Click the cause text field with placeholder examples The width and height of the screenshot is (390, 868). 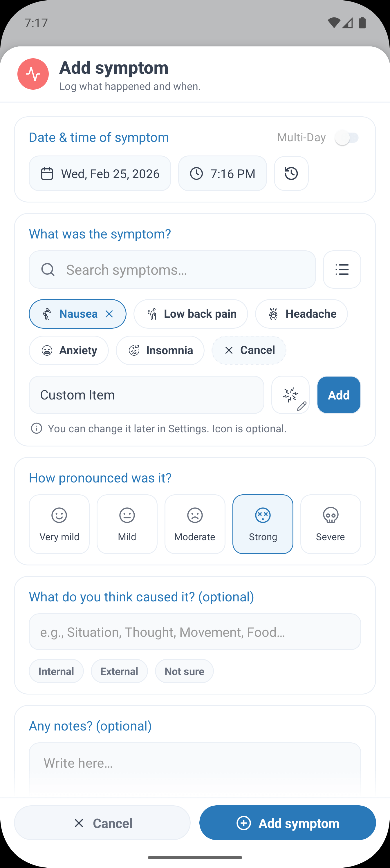[195, 632]
